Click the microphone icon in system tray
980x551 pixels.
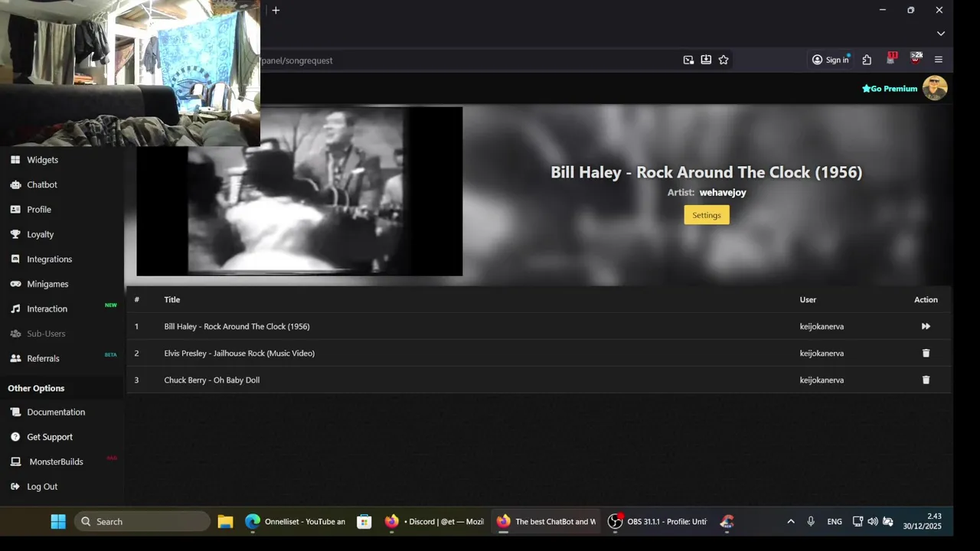point(811,521)
